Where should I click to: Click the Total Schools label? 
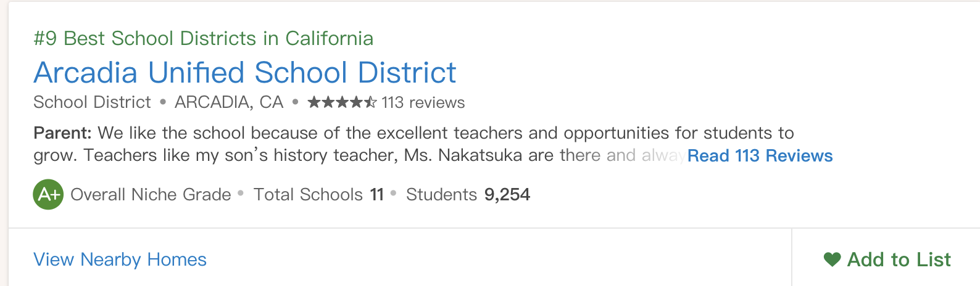(x=308, y=195)
